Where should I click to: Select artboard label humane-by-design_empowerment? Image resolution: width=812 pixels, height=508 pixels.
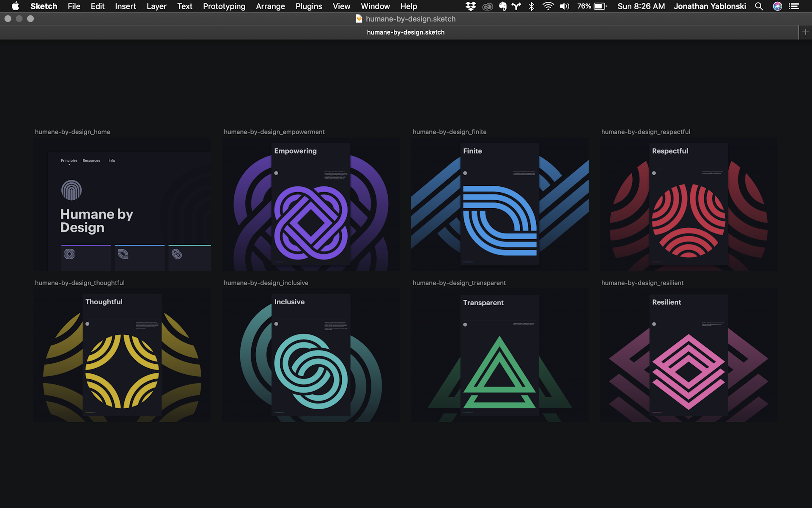(x=274, y=132)
